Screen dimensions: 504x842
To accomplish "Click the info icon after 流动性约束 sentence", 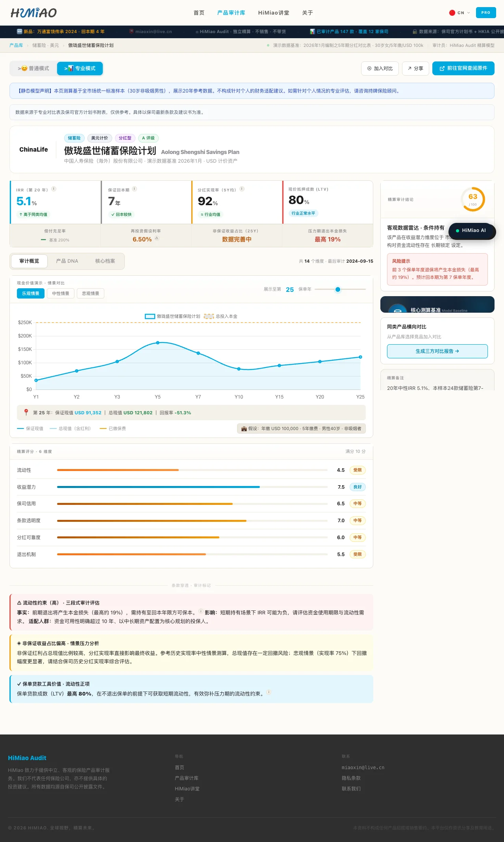I will [x=269, y=692].
